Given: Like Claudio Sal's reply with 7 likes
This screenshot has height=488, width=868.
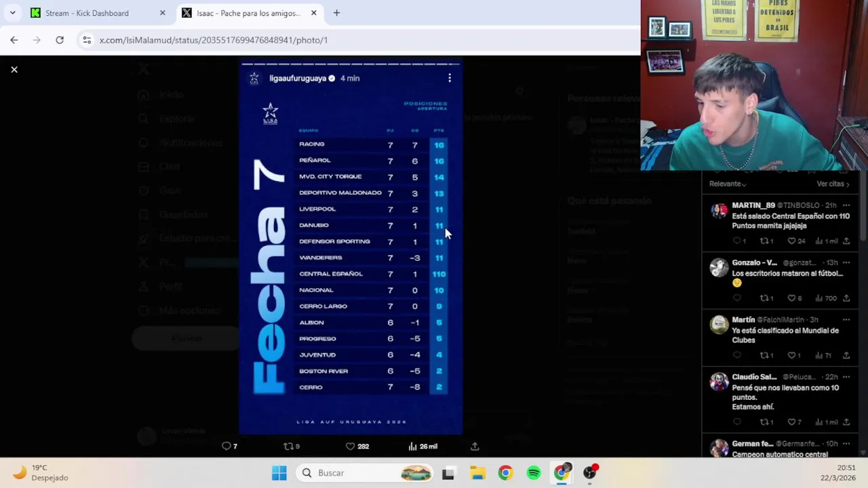Looking at the screenshot, I should tap(795, 422).
